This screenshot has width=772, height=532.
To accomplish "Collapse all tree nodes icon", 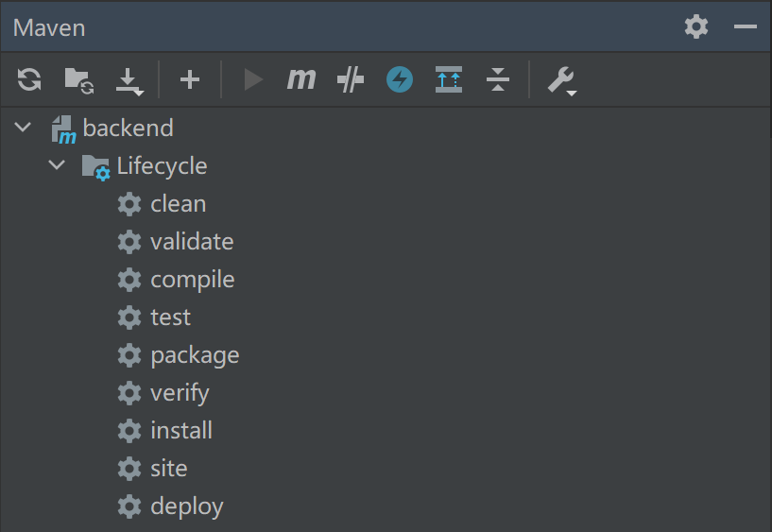I will click(x=498, y=79).
